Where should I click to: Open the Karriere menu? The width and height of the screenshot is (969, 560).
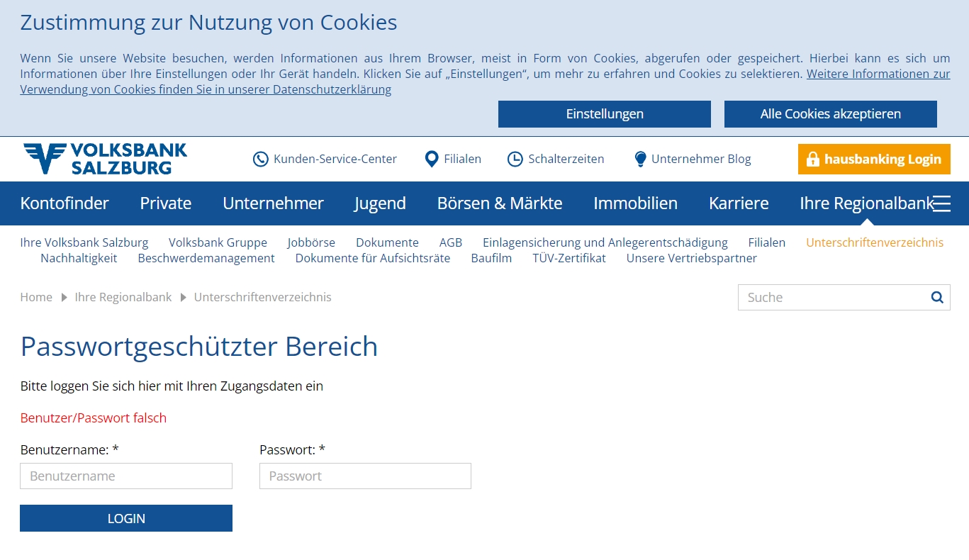[x=739, y=203]
